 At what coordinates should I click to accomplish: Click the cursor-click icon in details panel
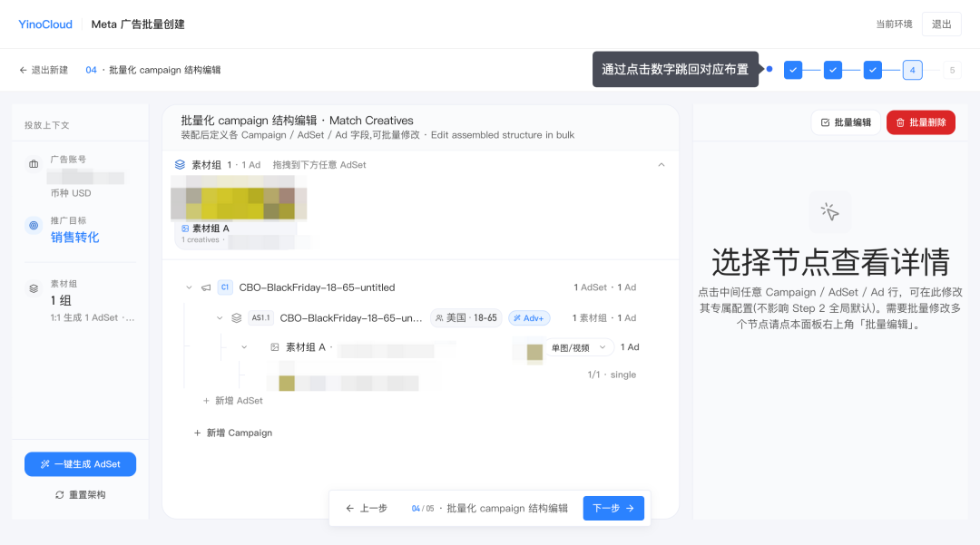click(830, 211)
